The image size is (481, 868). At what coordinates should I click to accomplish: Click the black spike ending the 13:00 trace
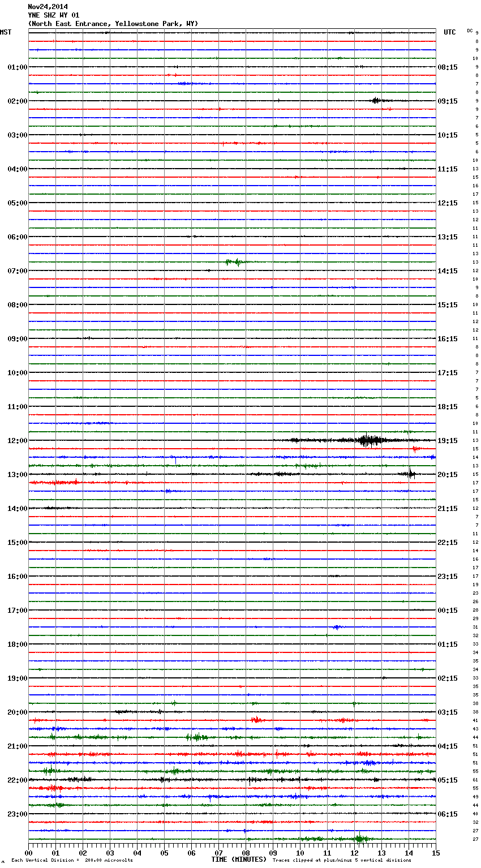click(x=410, y=474)
